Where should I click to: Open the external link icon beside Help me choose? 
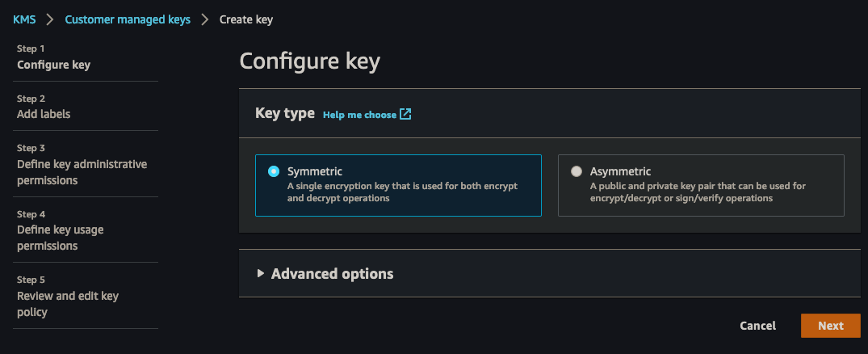click(x=406, y=115)
